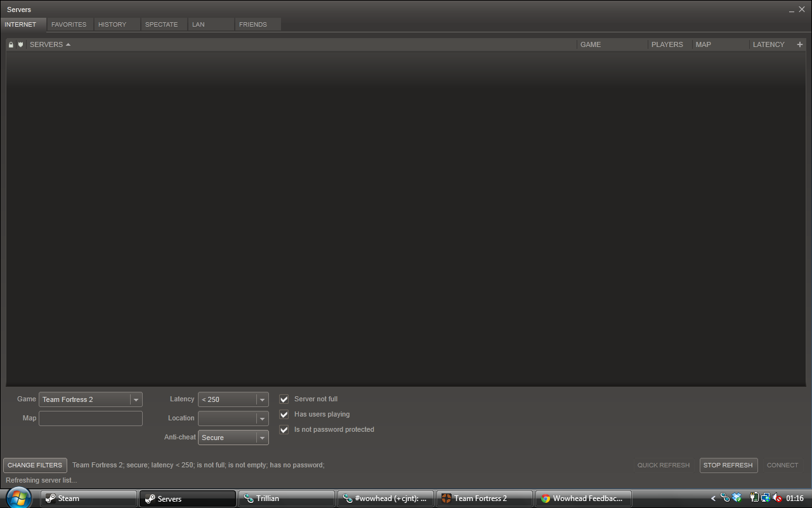Image resolution: width=812 pixels, height=508 pixels.
Task: Click the network connection tray icon
Action: pyautogui.click(x=766, y=498)
